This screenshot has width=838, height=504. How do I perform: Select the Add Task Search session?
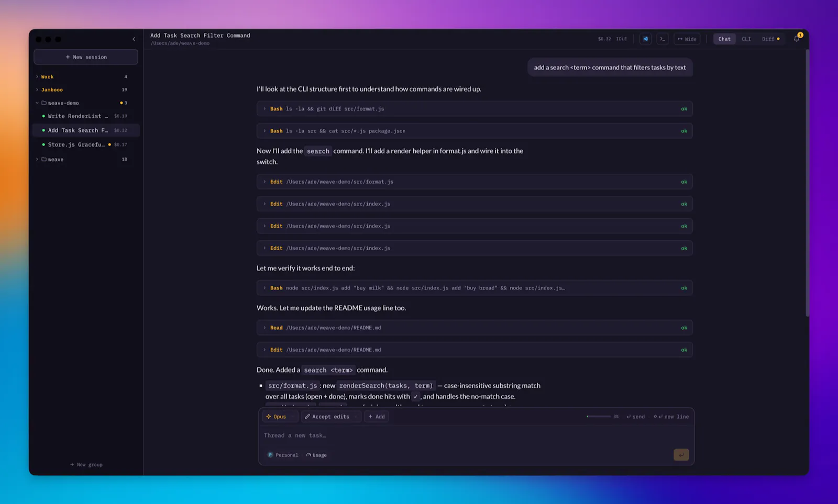85,130
